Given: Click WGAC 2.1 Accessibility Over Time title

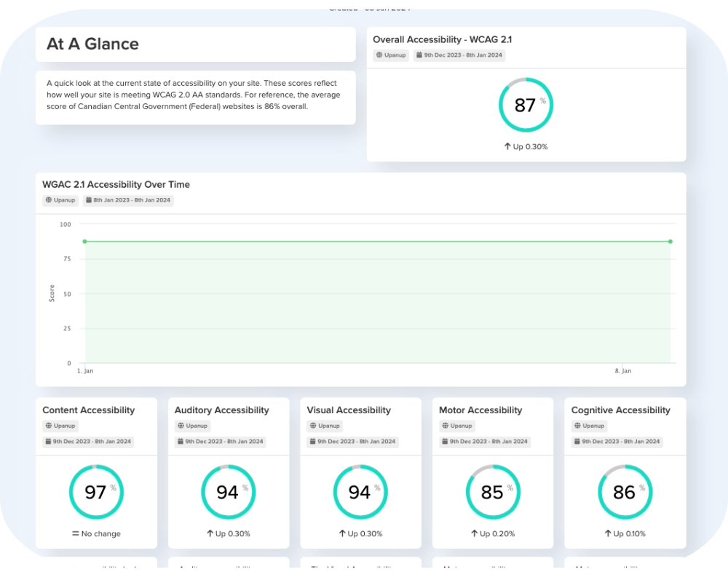Looking at the screenshot, I should (116, 184).
